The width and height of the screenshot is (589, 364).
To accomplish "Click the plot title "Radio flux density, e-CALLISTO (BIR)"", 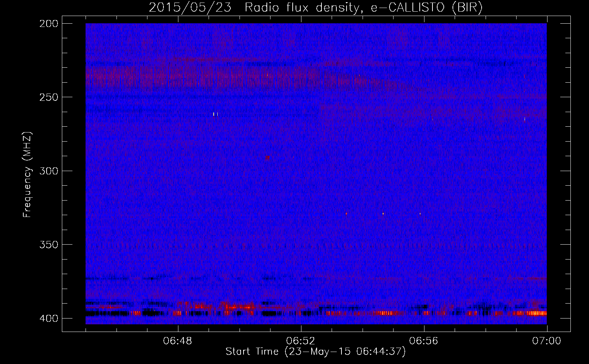I will pyautogui.click(x=363, y=8).
